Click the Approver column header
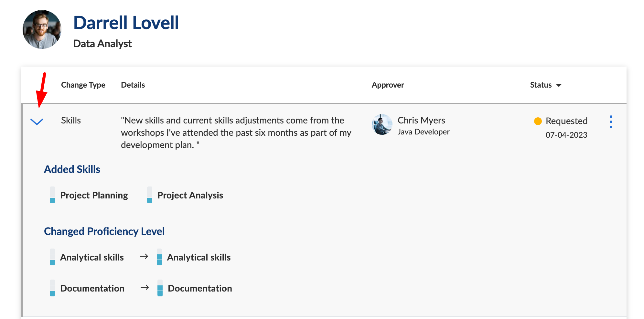 click(388, 85)
